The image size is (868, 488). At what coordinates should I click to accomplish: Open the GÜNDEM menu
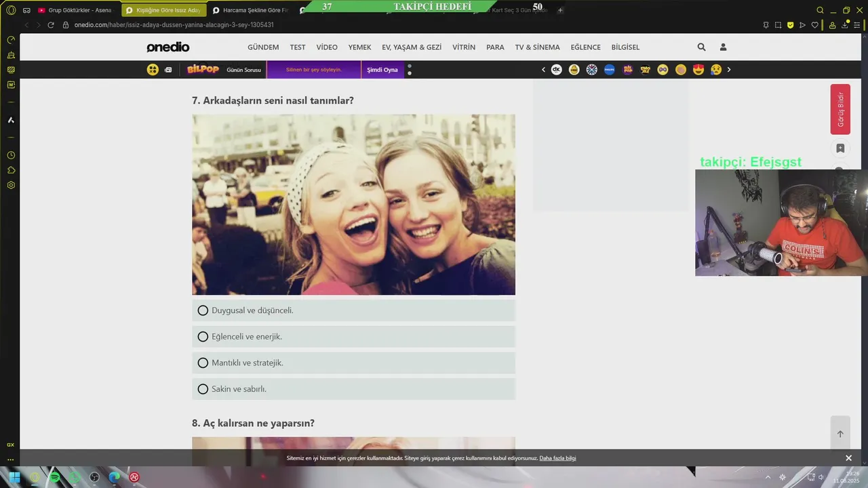click(x=263, y=47)
